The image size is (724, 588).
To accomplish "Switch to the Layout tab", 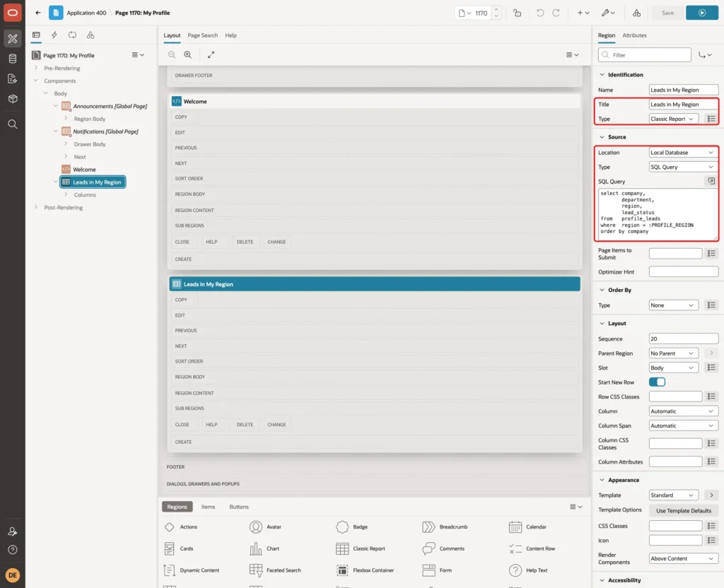I will click(172, 35).
